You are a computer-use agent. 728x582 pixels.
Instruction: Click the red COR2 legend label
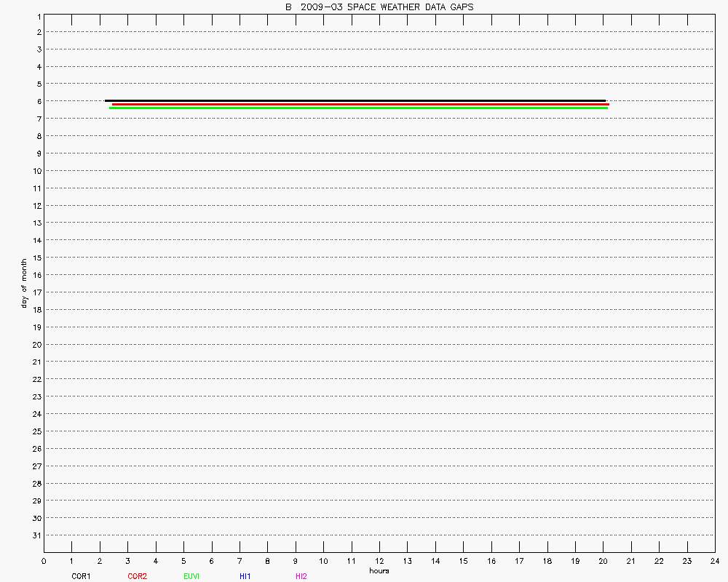pyautogui.click(x=137, y=576)
